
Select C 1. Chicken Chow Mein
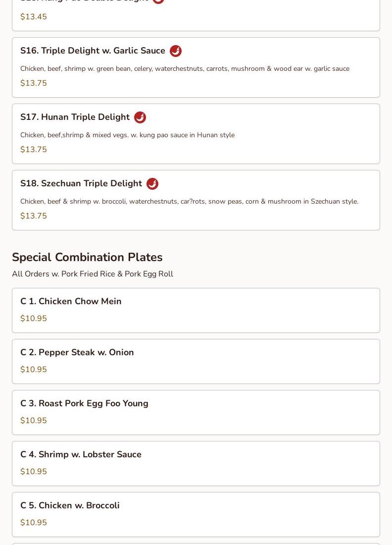coord(71,301)
